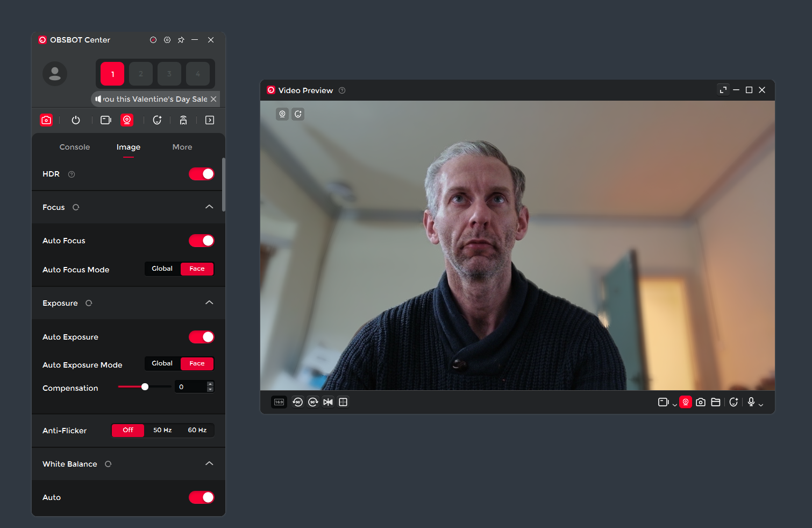The height and width of the screenshot is (528, 812).
Task: Take a snapshot from preview bottom toolbar
Action: click(x=701, y=402)
